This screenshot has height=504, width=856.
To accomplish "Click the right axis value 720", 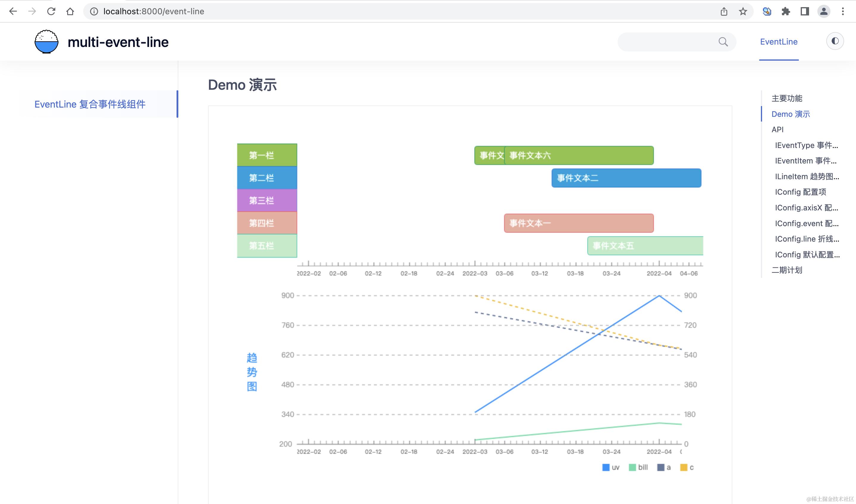I will pyautogui.click(x=690, y=325).
